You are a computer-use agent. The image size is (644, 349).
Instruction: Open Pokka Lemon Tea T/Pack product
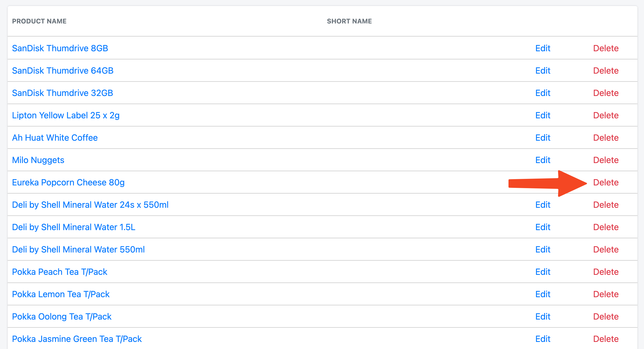click(61, 294)
